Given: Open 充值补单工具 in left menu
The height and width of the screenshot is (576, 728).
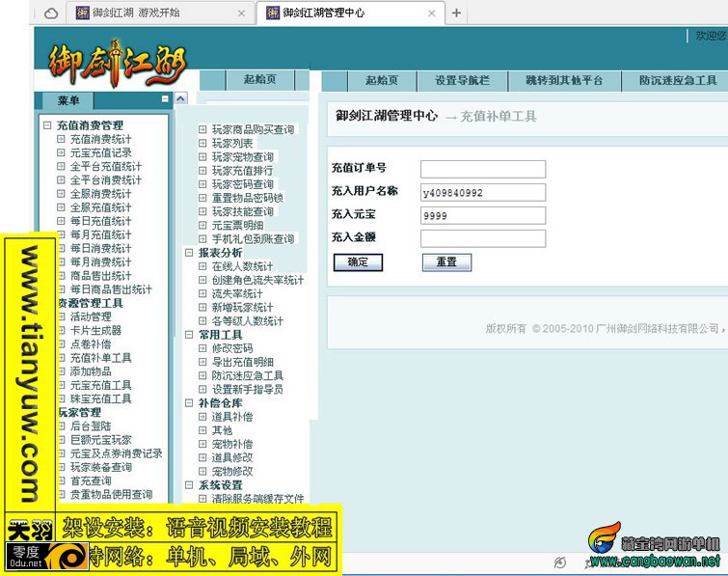Looking at the screenshot, I should (100, 358).
